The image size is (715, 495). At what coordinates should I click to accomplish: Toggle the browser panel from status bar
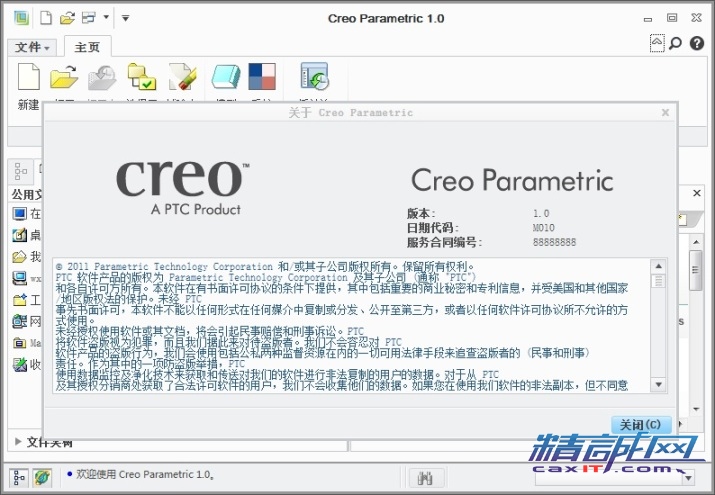(41, 478)
